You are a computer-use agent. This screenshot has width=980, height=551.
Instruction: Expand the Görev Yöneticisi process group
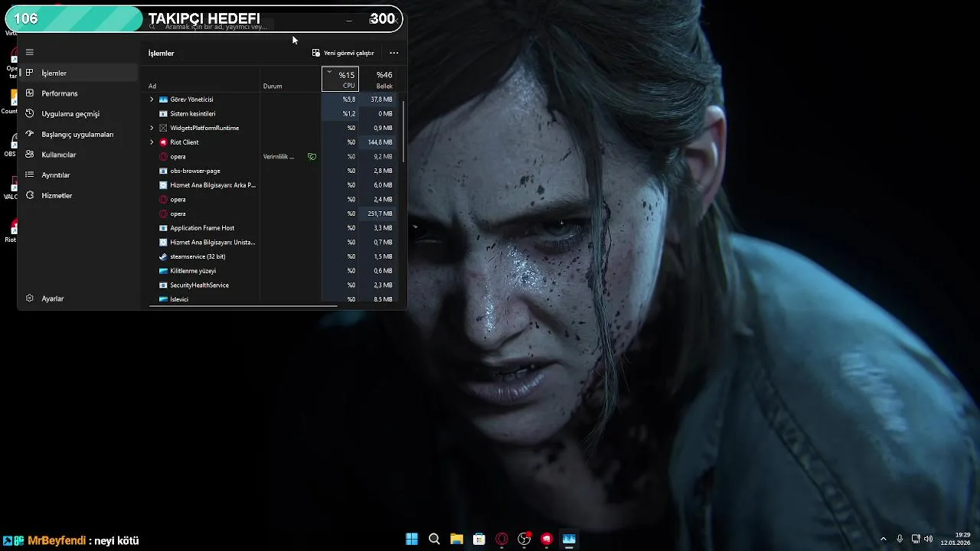tap(152, 99)
